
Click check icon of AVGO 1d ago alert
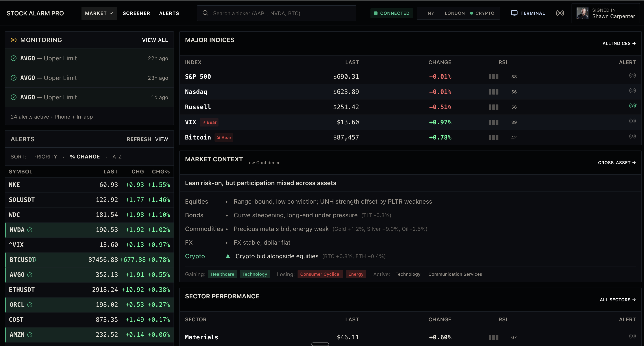pos(13,97)
